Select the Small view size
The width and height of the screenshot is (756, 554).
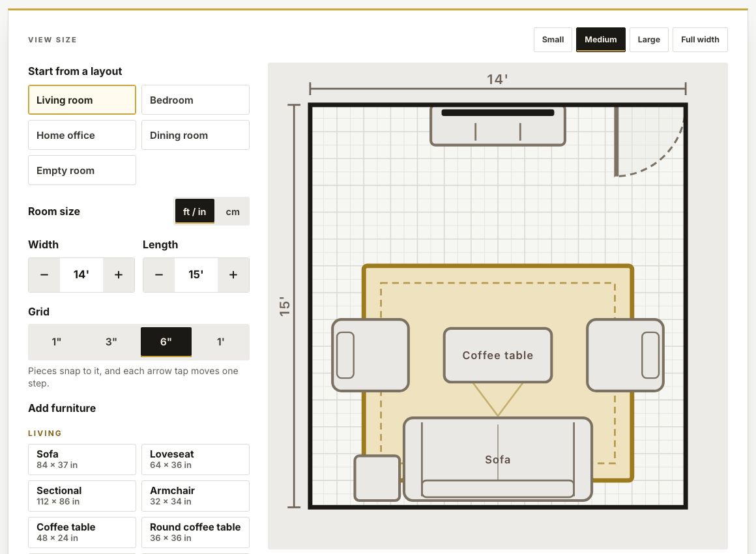553,40
